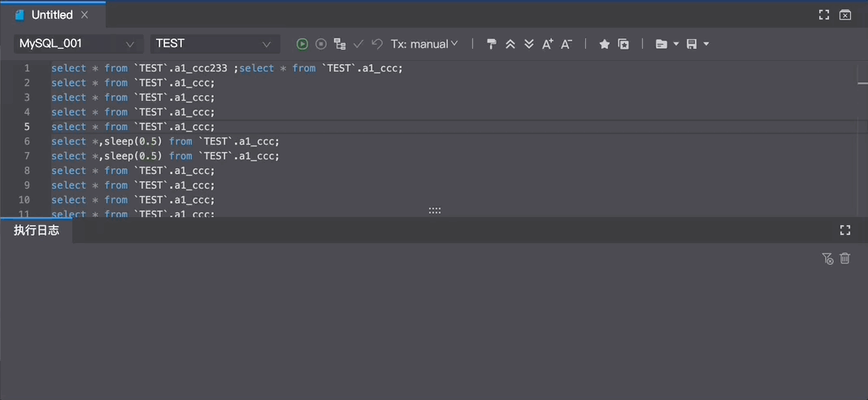
Task: Open the MySQL_001 connection dropdown
Action: tap(78, 44)
